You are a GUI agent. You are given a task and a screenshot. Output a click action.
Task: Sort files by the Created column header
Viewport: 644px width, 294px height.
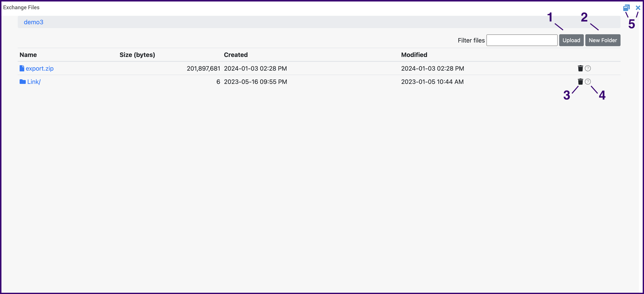point(236,55)
